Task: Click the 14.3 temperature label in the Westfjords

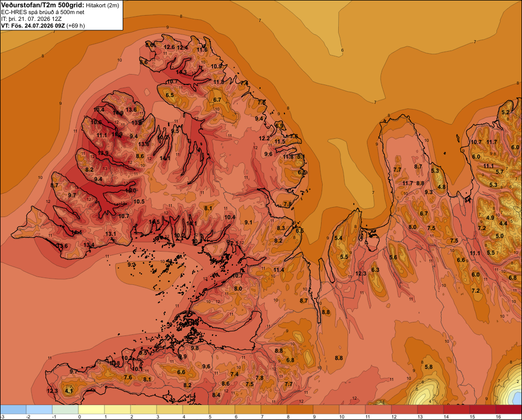Action: [181, 72]
